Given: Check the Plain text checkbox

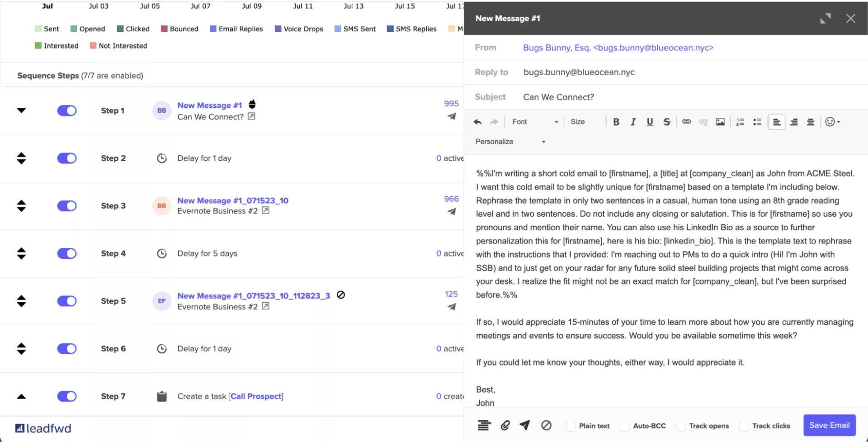Looking at the screenshot, I should pyautogui.click(x=571, y=426).
